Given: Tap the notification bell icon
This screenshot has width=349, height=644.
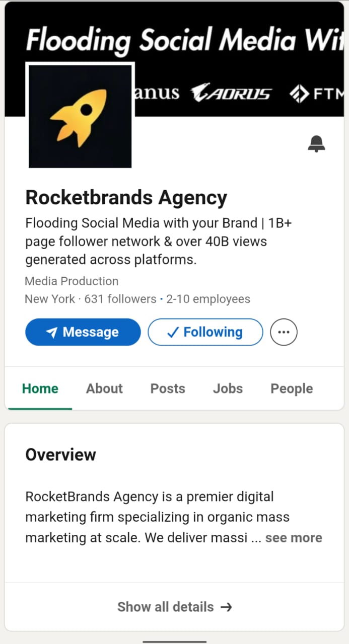Looking at the screenshot, I should (x=316, y=144).
